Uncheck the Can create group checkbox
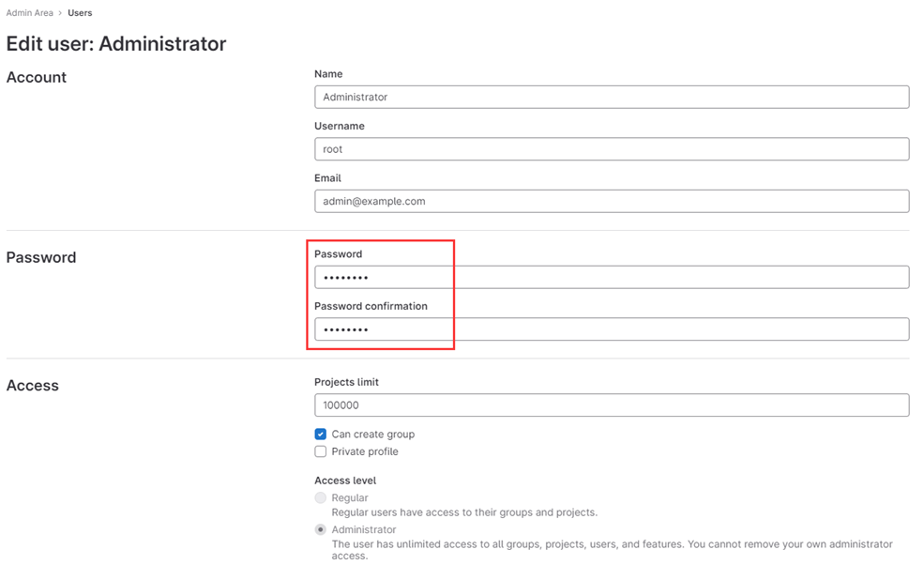This screenshot has height=565, width=924. tap(321, 434)
